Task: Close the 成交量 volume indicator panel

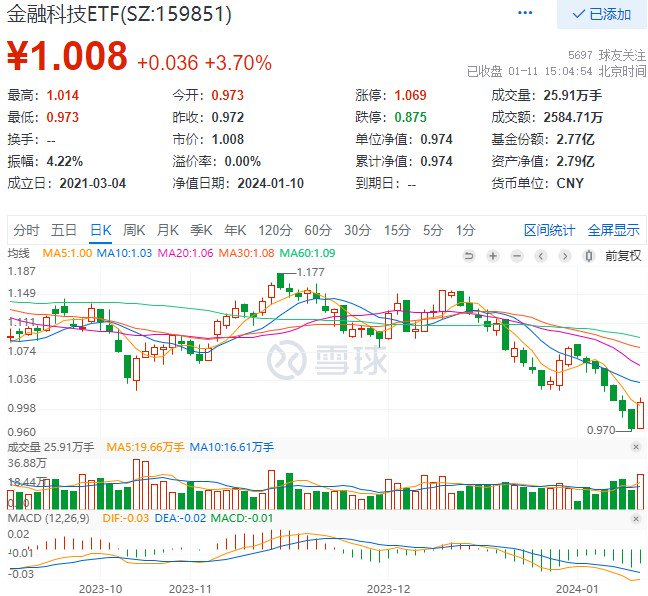Action: [x=636, y=447]
